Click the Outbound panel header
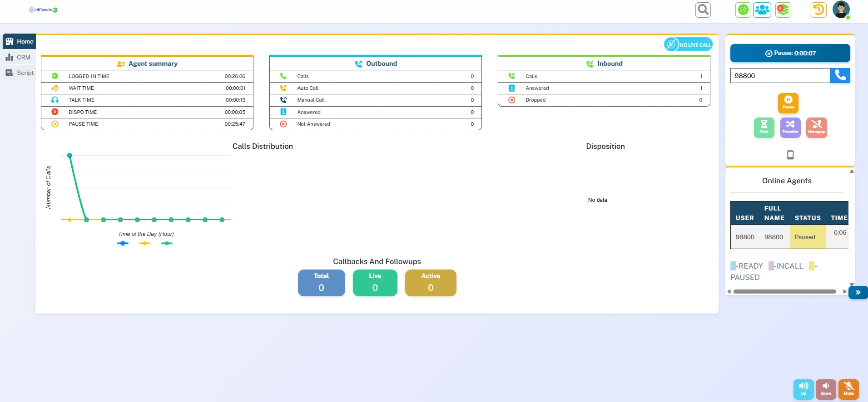 (x=376, y=64)
